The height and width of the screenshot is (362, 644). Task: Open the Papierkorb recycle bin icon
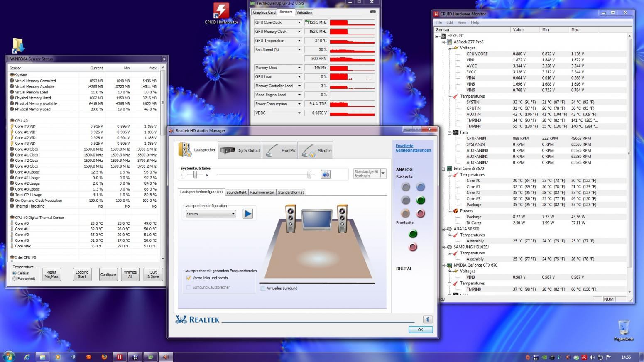click(x=623, y=330)
